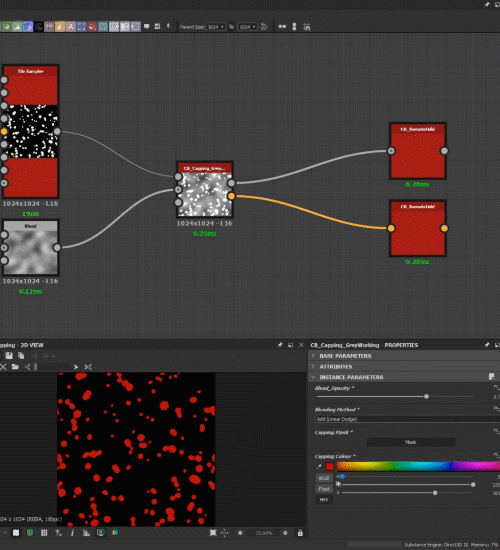This screenshot has height=550, width=500.
Task: Pin the 2D View panel
Action: [x=280, y=345]
